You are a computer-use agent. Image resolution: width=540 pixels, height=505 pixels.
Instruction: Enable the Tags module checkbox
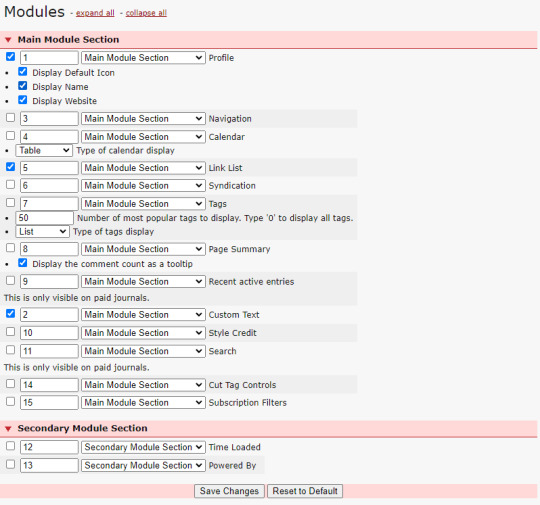[11, 203]
